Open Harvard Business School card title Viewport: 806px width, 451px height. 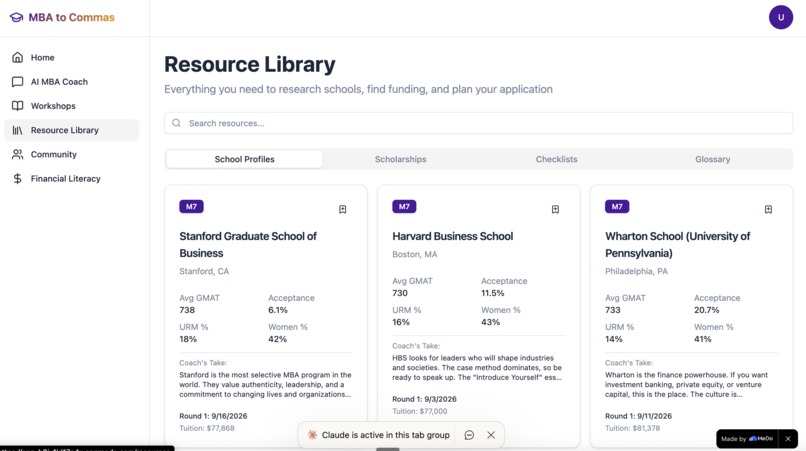pyautogui.click(x=452, y=237)
